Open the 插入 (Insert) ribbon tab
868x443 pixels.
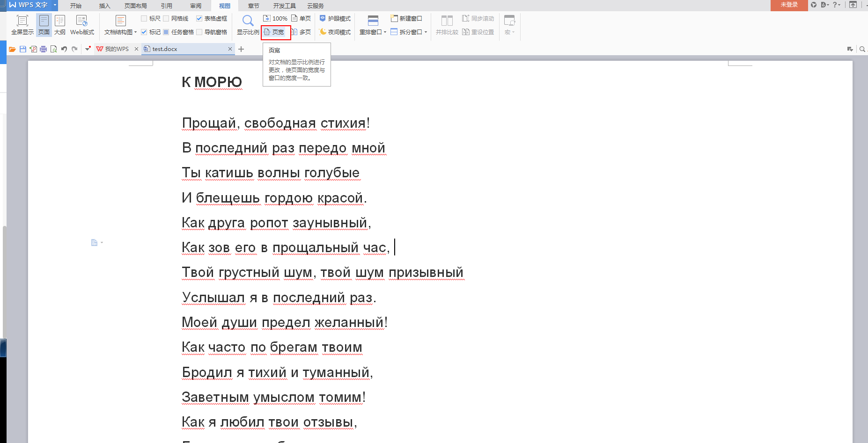click(x=105, y=6)
